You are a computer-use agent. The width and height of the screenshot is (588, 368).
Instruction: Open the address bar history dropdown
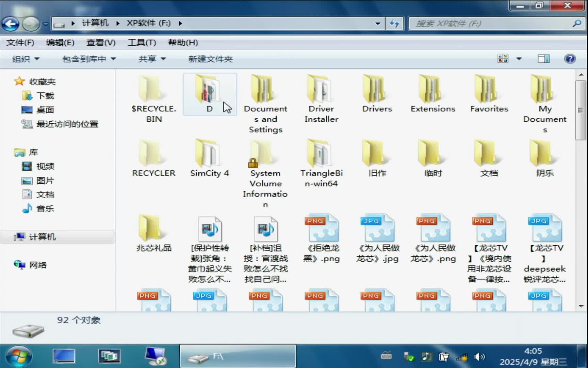coord(378,23)
